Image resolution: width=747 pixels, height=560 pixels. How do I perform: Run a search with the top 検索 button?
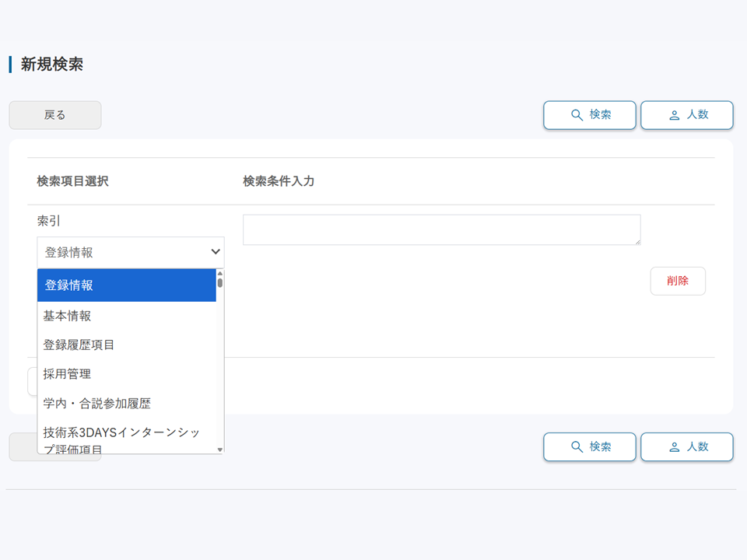point(589,114)
